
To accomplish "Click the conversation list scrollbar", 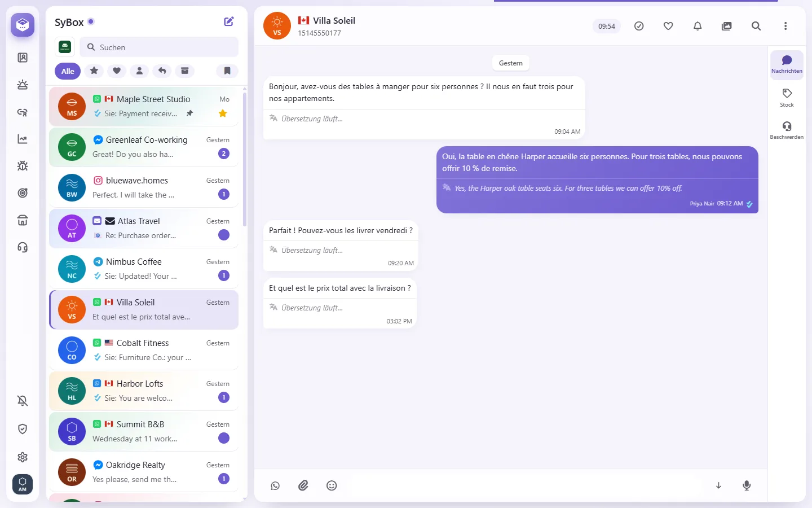I will point(245,159).
